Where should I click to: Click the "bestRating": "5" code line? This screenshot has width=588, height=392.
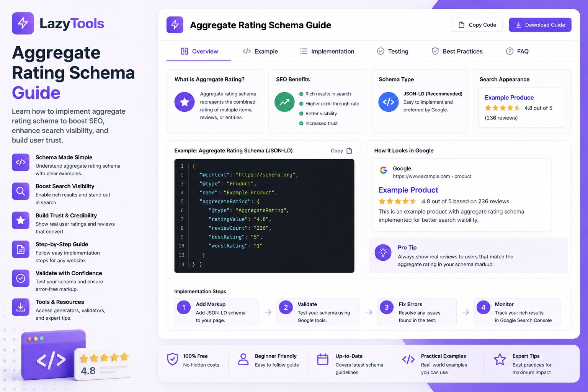235,237
